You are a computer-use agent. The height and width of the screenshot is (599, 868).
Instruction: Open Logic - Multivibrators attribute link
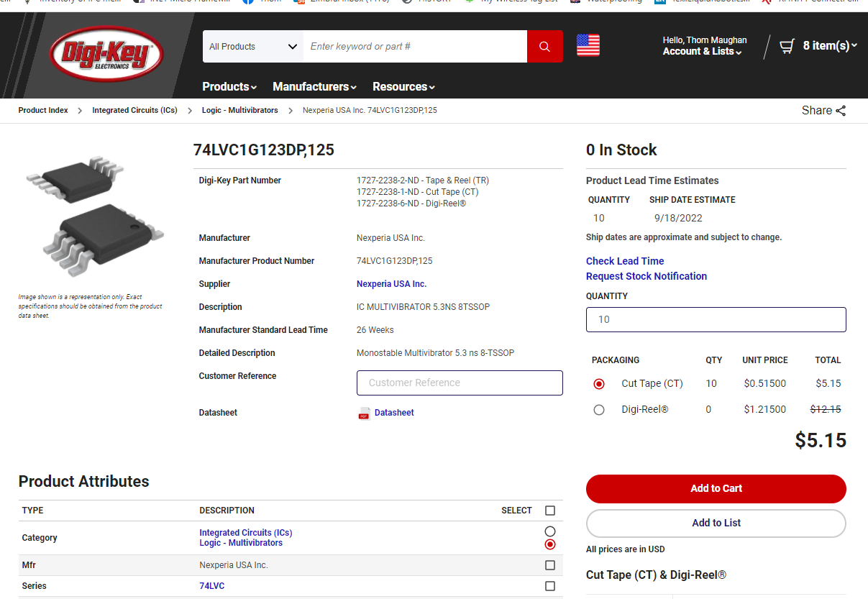241,543
